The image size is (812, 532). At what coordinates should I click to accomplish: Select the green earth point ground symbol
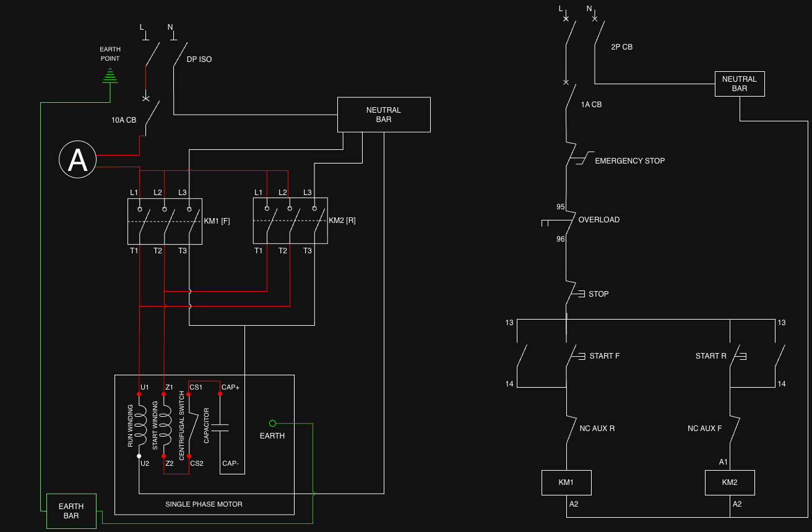[x=110, y=76]
